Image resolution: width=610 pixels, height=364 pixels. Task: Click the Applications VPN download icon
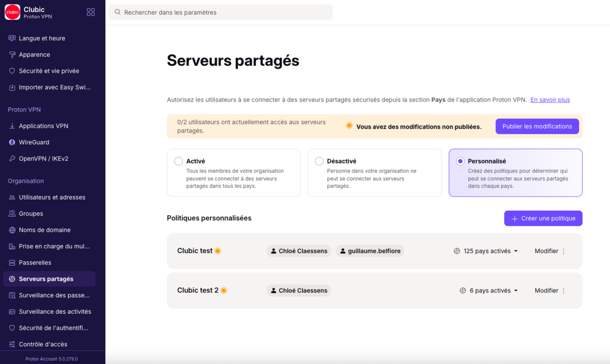pos(12,126)
